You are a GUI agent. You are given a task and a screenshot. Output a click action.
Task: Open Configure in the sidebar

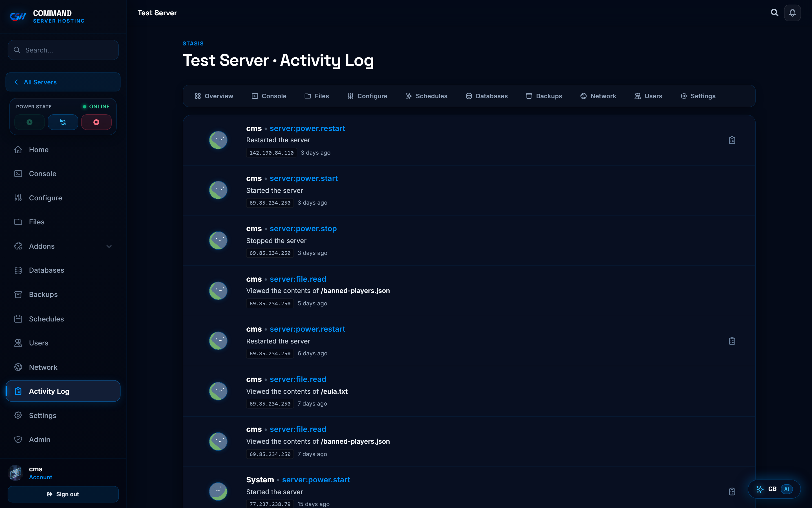coord(63,198)
